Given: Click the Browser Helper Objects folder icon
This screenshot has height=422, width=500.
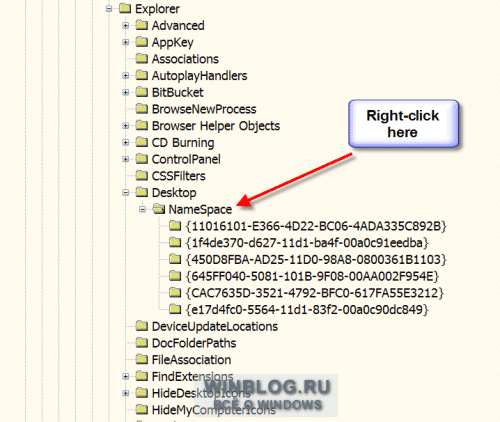Looking at the screenshot, I should 142,126.
